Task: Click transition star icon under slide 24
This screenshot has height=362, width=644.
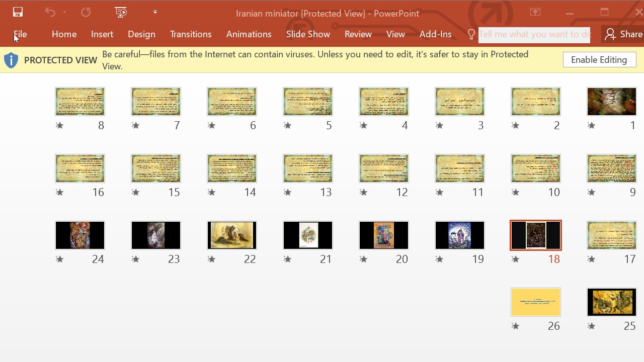Action: [x=59, y=259]
